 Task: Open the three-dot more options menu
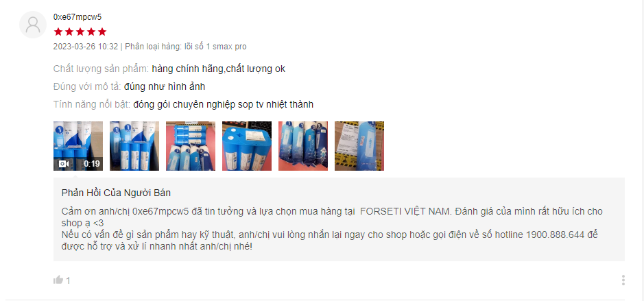(x=623, y=280)
